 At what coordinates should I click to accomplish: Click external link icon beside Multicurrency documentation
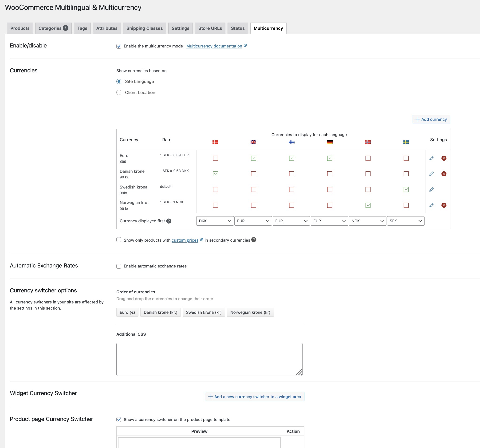[x=245, y=45]
